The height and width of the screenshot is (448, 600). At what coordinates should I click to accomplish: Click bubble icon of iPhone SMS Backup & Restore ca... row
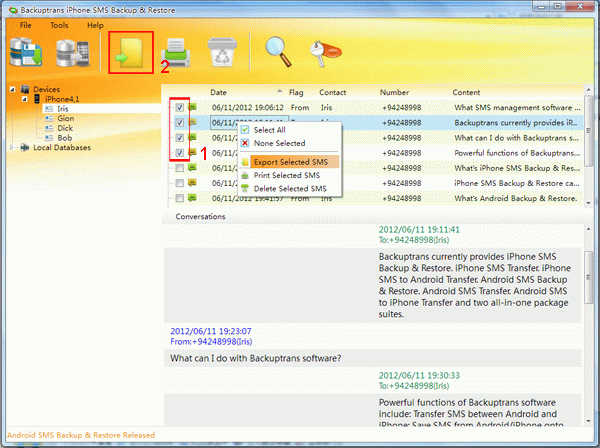(192, 183)
